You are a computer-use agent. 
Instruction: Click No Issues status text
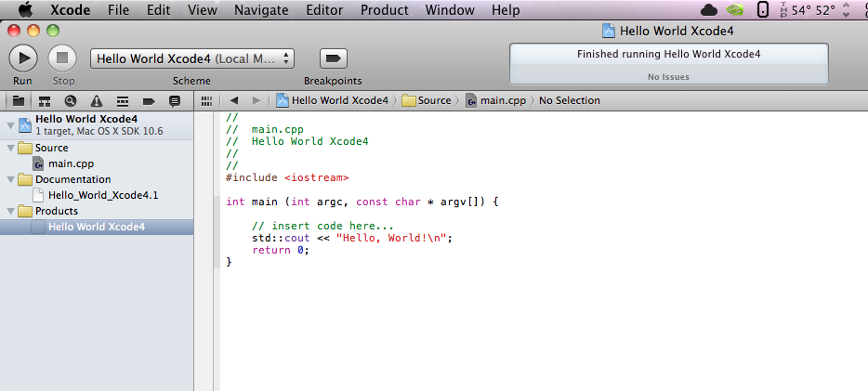pos(669,77)
